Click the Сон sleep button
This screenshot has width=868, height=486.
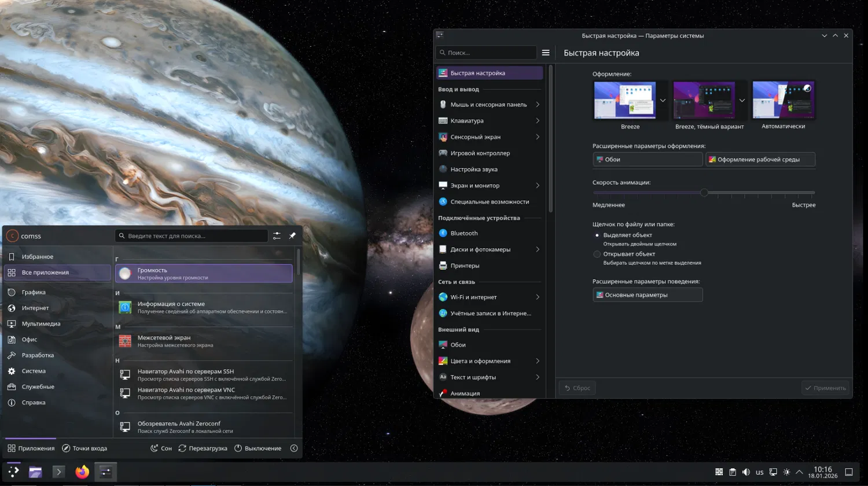tap(161, 448)
